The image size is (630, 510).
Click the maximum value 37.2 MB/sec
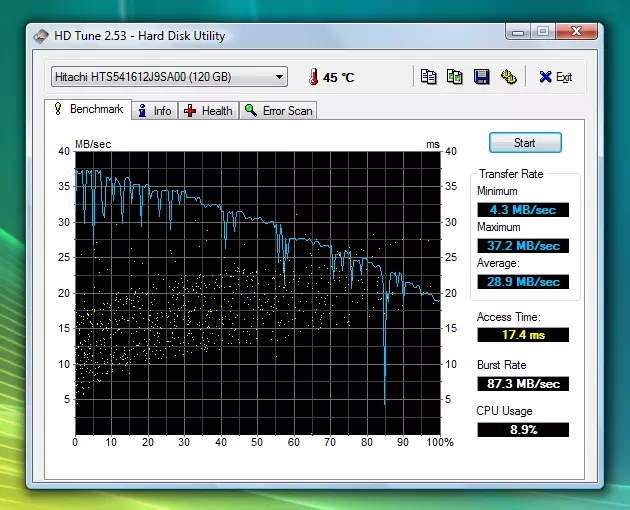click(x=523, y=246)
